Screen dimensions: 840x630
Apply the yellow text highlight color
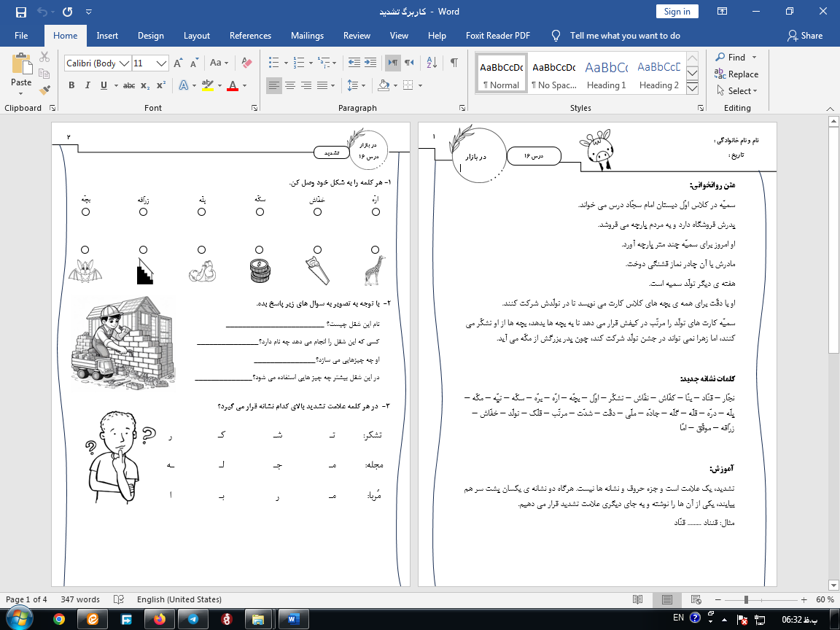[208, 85]
